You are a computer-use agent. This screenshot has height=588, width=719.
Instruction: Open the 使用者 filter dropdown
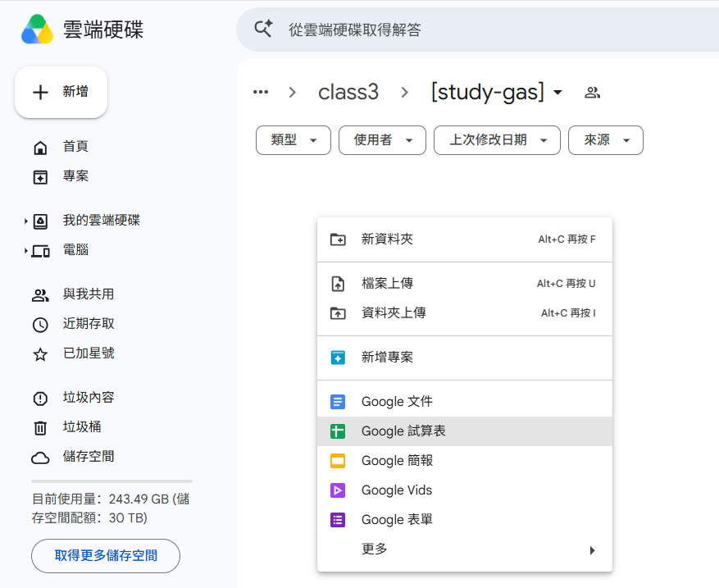click(x=382, y=140)
